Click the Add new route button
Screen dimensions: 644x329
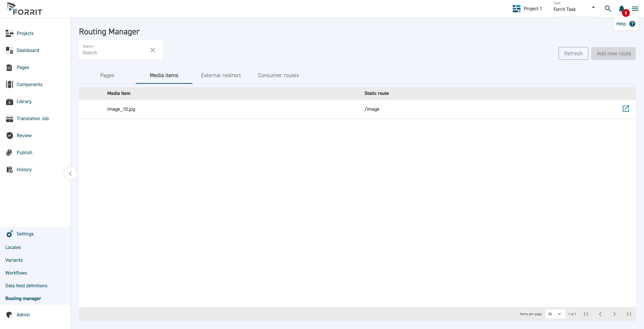coord(613,53)
